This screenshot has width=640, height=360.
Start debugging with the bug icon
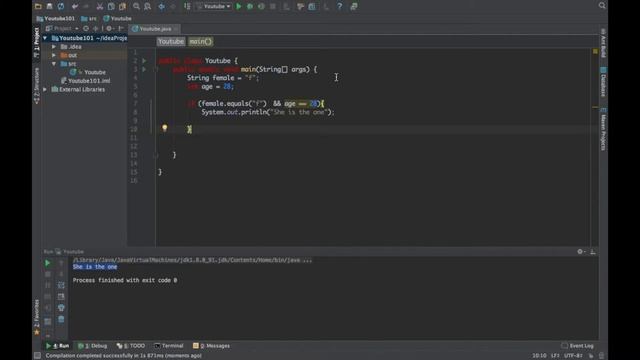(250, 6)
